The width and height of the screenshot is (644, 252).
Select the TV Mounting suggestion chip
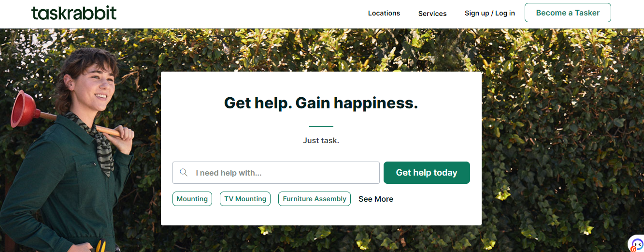click(245, 199)
